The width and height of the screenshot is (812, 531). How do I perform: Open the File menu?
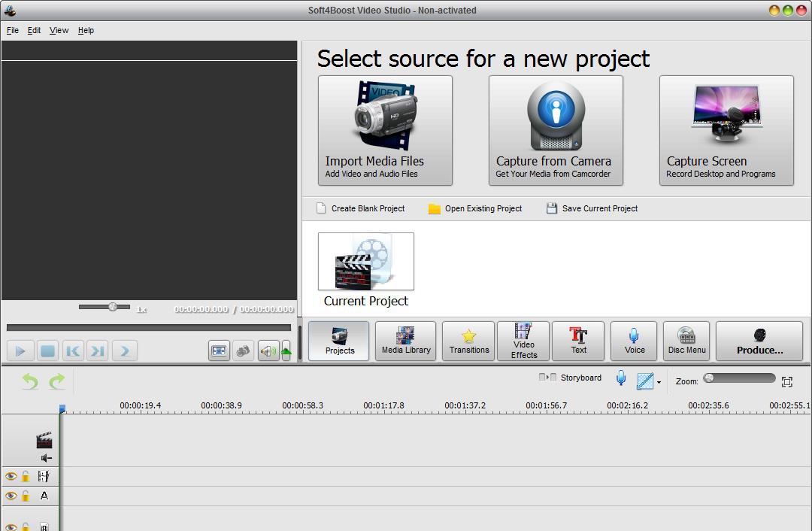tap(13, 31)
